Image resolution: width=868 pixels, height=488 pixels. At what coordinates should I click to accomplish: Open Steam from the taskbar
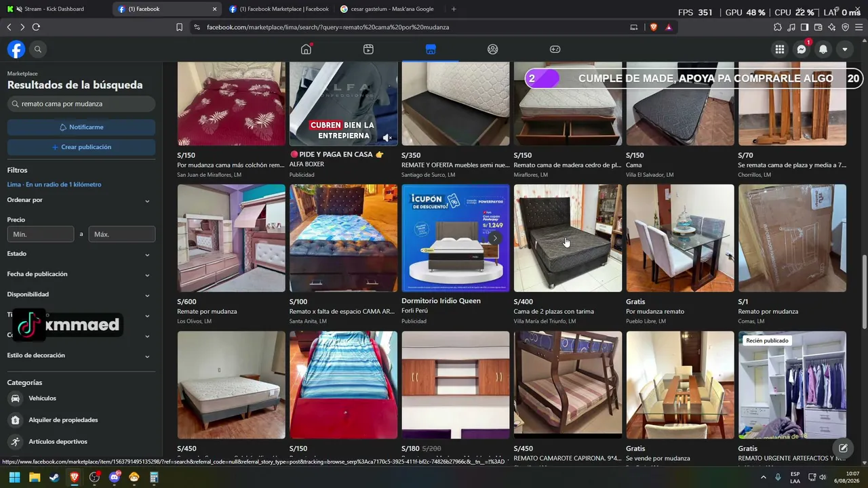pyautogui.click(x=54, y=477)
